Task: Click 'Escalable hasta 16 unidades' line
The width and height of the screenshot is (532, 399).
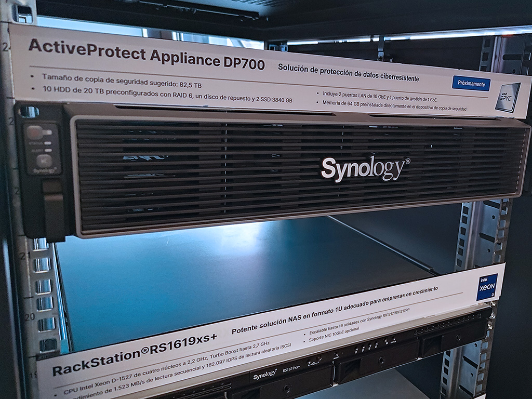Action: (360, 321)
